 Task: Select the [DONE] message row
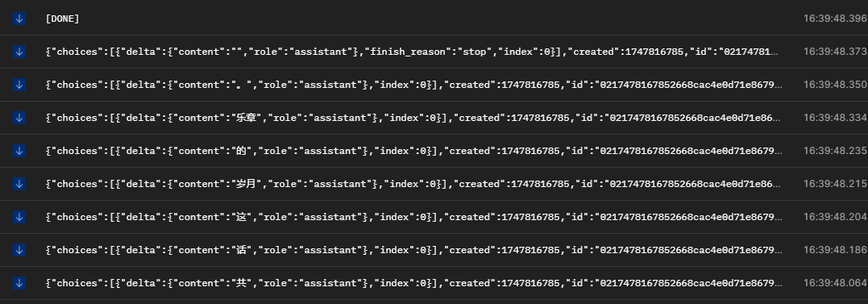click(434, 19)
